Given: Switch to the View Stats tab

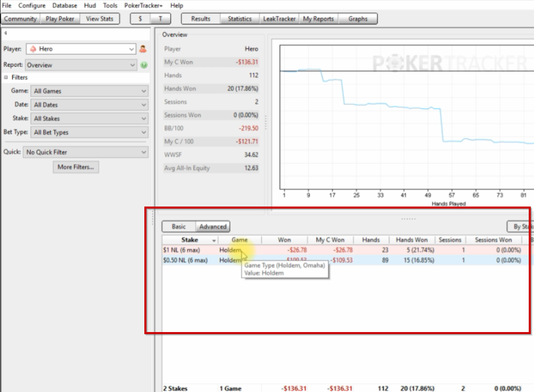Looking at the screenshot, I should (x=100, y=19).
